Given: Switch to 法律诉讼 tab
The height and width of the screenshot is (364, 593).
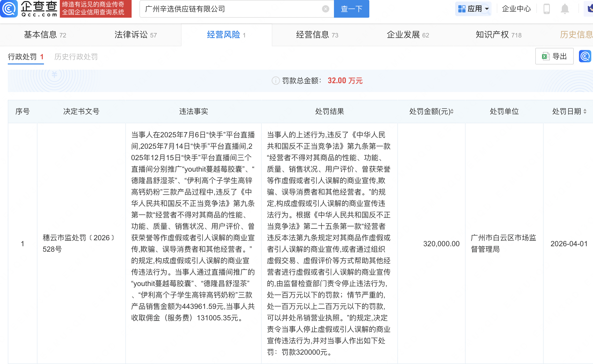Looking at the screenshot, I should pyautogui.click(x=136, y=35).
